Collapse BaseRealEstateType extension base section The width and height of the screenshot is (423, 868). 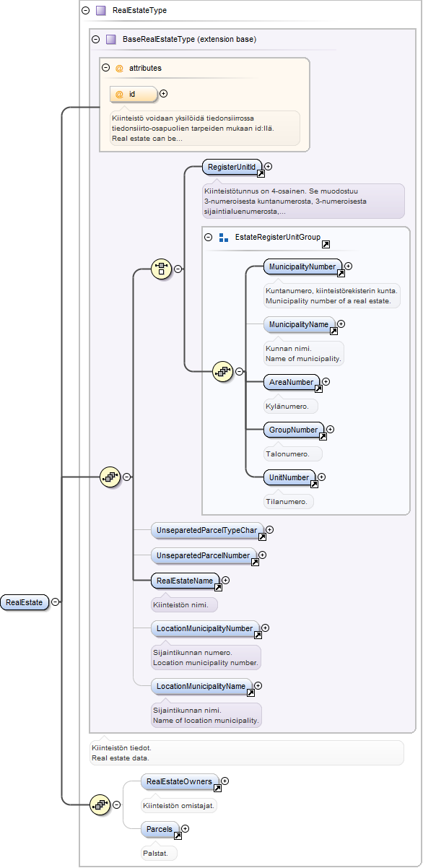(x=96, y=39)
